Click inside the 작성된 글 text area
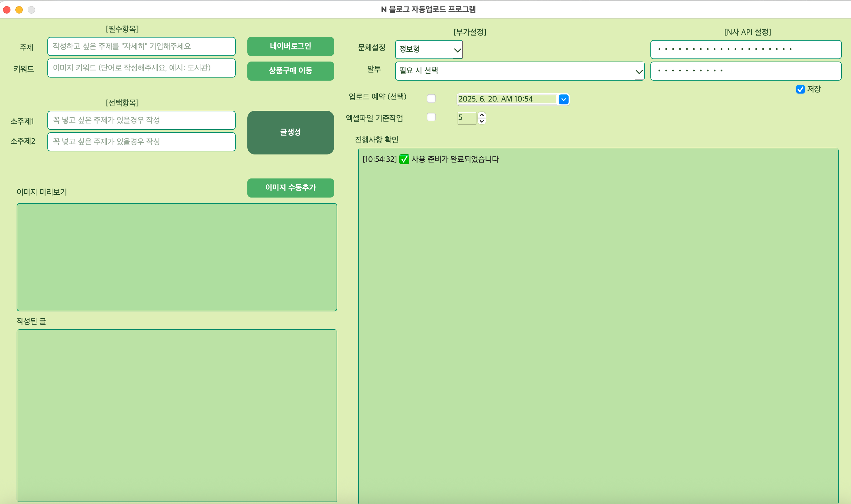 coord(177,415)
